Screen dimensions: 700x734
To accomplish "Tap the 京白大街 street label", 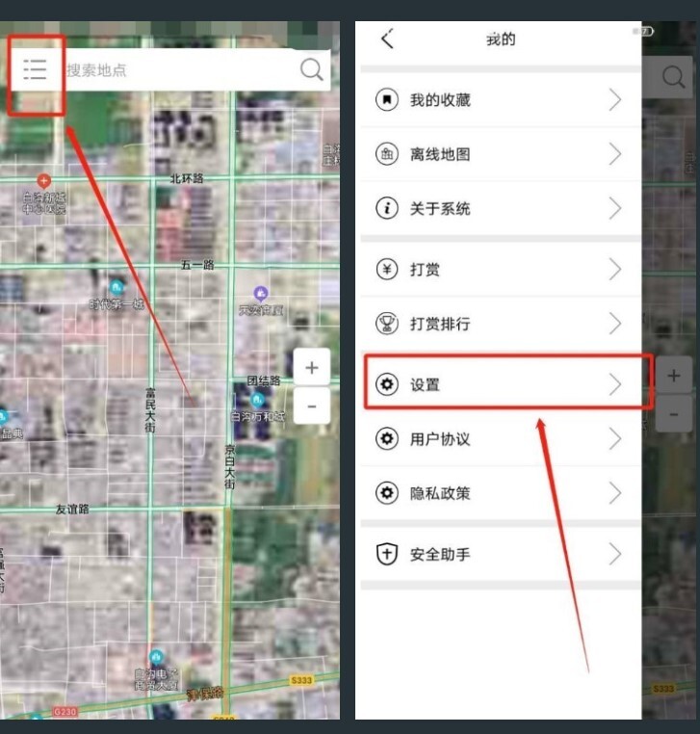I will pos(229,467).
